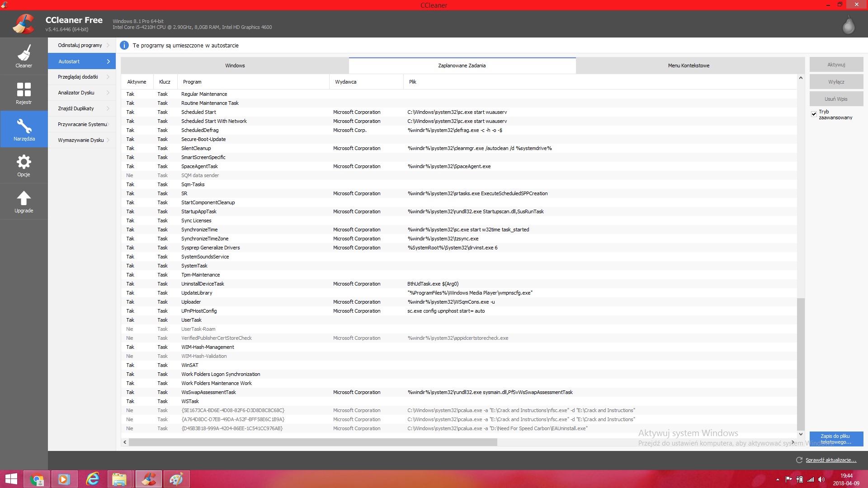Viewport: 868px width, 488px height.
Task: Click Sprawdź aktualizacje link
Action: coord(830,460)
